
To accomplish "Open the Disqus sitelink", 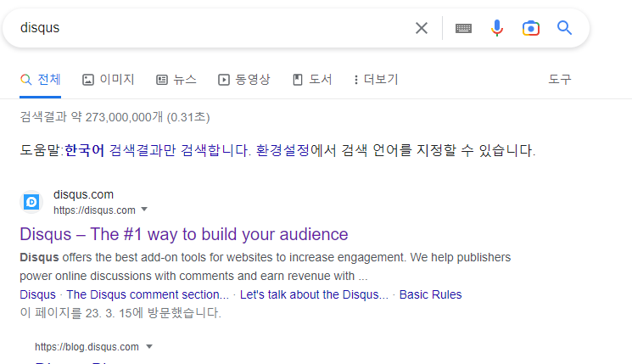I will [38, 294].
